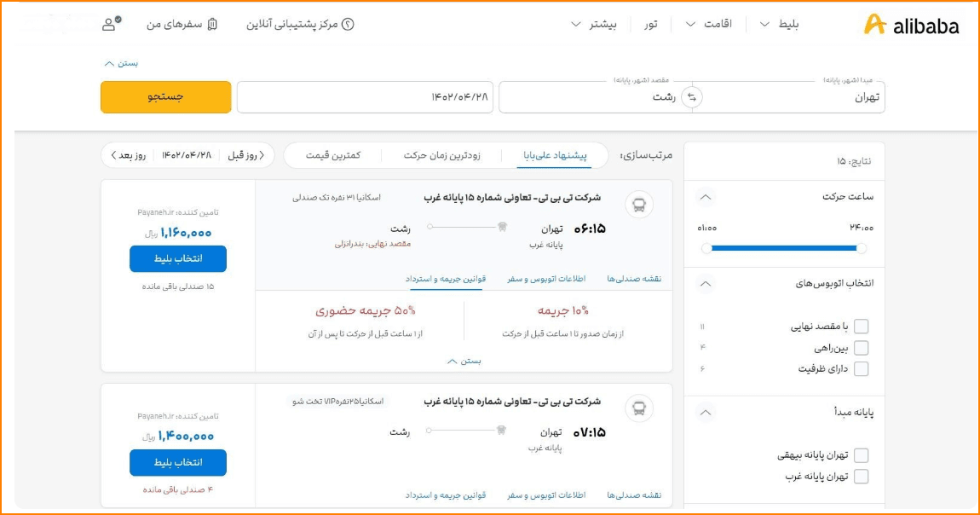Screen dimensions: 980x515
Task: Open online support center (مرکز پشتیبانی آنلاین)
Action: (300, 24)
